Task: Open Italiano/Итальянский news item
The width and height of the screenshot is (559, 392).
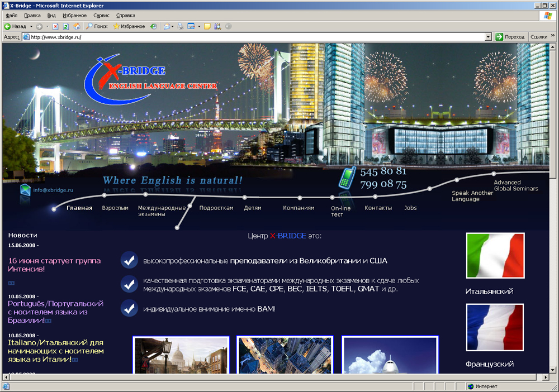Action: 55,351
